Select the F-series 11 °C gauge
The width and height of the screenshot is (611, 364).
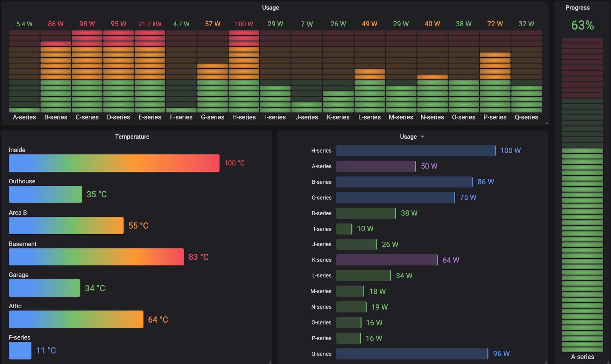19,351
